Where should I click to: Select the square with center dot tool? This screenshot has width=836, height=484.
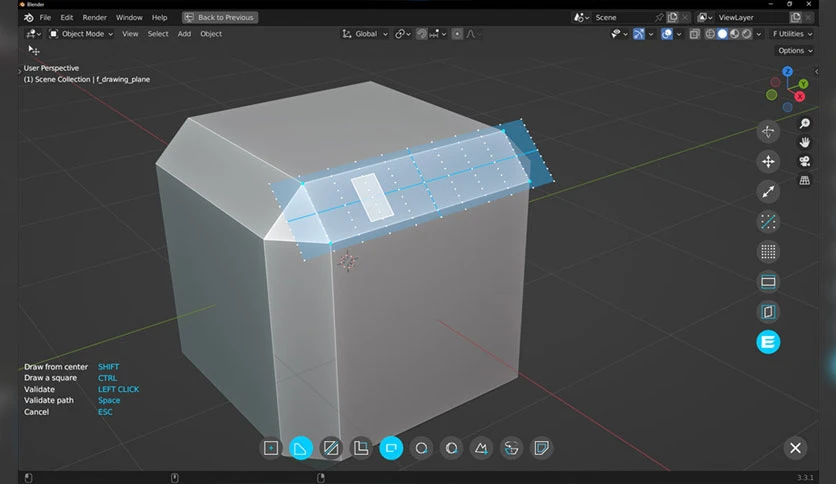pos(271,448)
